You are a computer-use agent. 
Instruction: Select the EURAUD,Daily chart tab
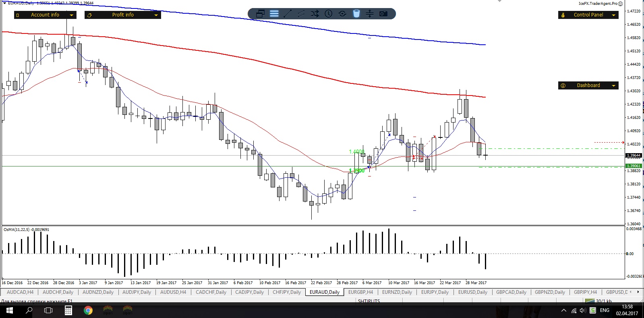click(x=325, y=292)
